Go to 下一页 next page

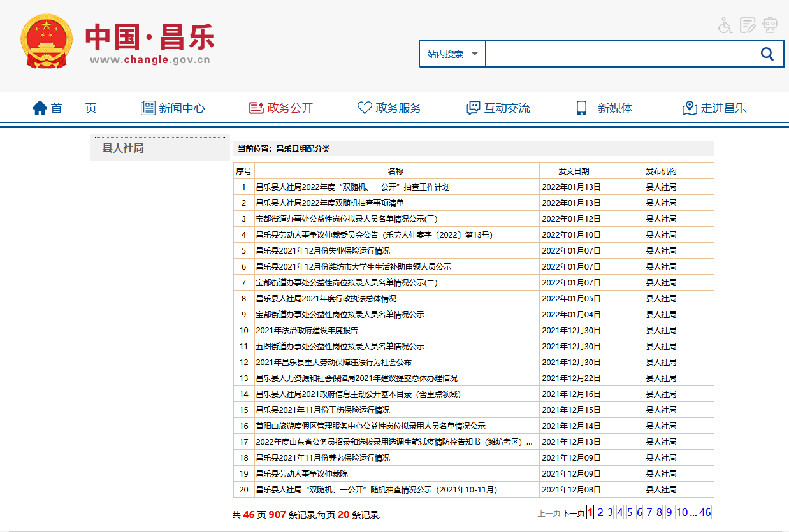[573, 513]
